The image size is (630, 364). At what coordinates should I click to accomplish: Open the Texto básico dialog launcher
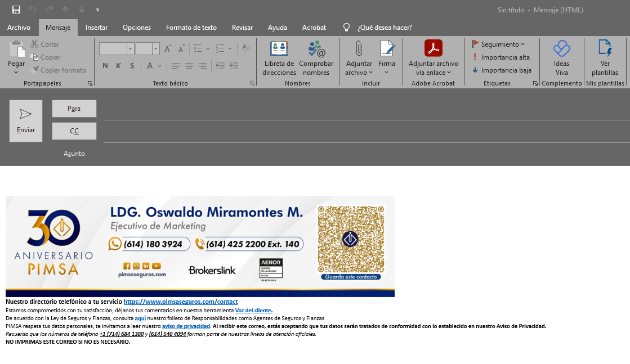[252, 83]
